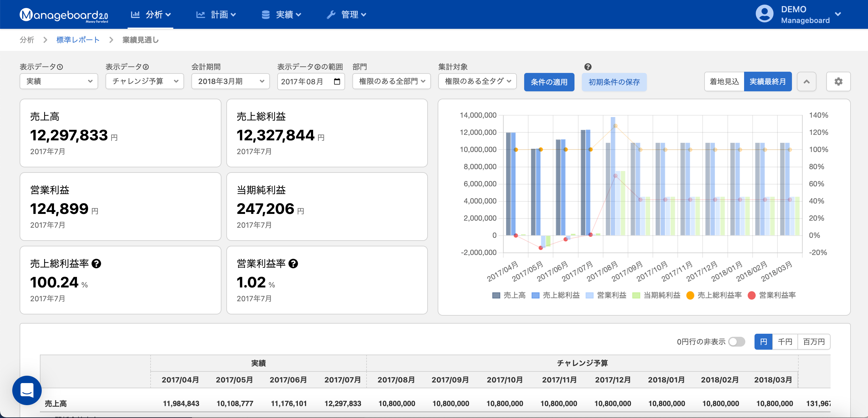868x418 pixels.
Task: Click the help question mark above 初期条件の保存
Action: pos(588,66)
